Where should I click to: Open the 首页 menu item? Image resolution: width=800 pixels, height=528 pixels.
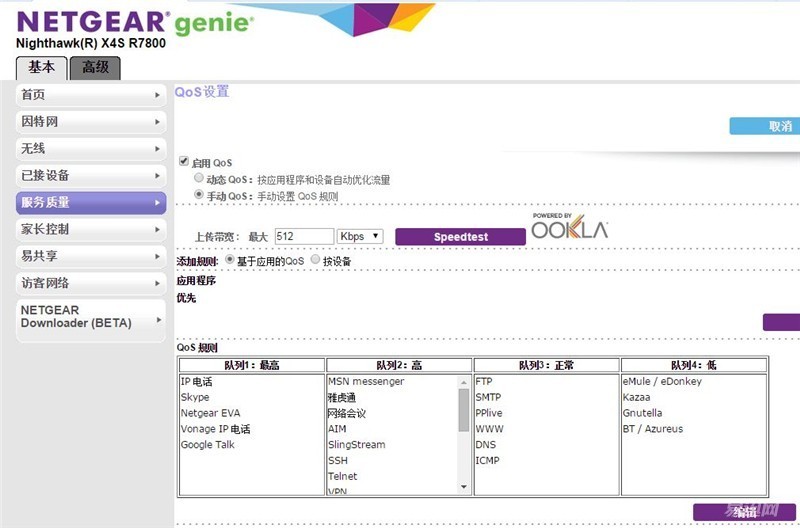click(91, 95)
